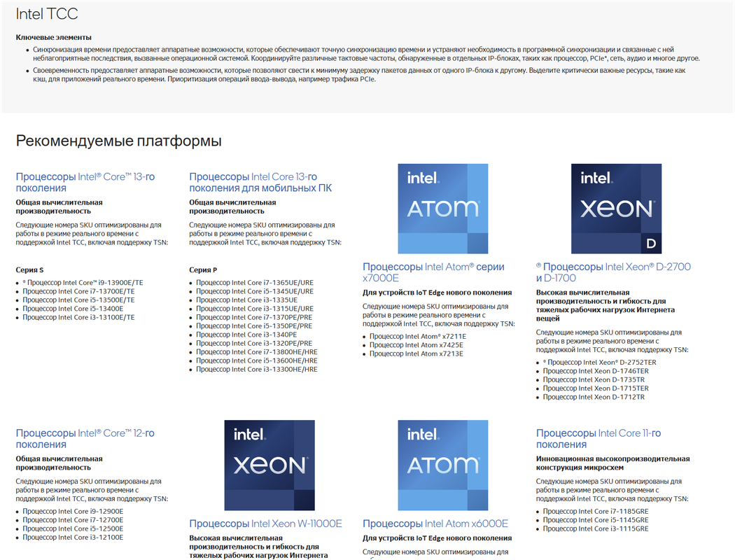Open 11th Gen Intel Core processors link
This screenshot has height=560, width=735.
click(598, 439)
